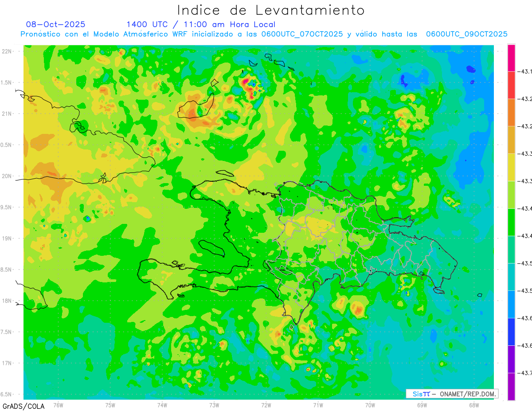Pick the purple swatch at legend bottom
Screen dimensions: 532x411
click(511, 386)
